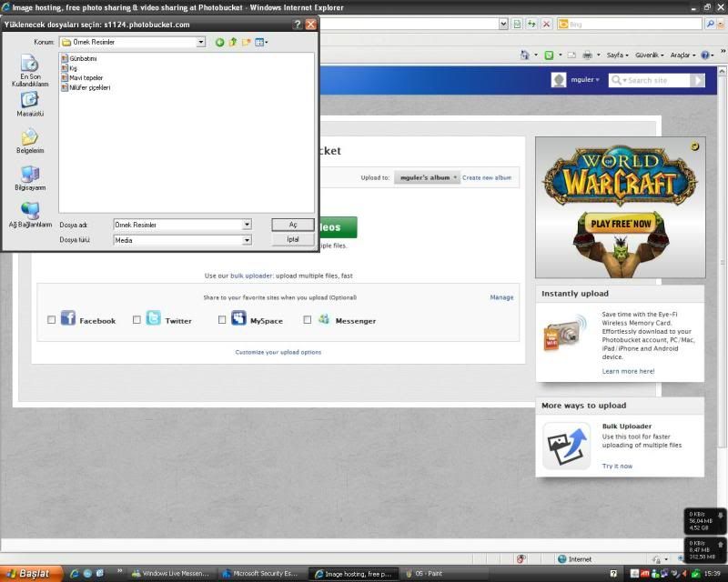Click the IE help icon
The width and height of the screenshot is (728, 582).
coord(704,55)
